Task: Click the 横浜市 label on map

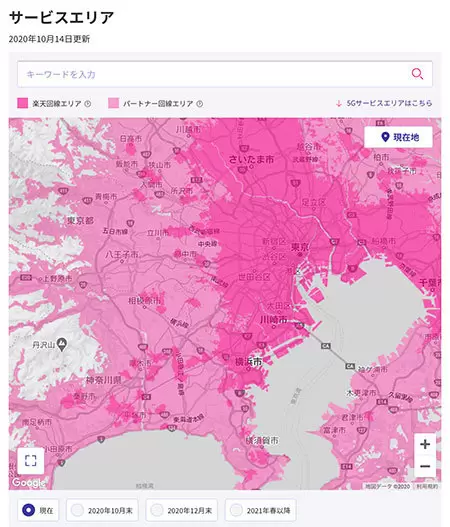Action: [x=248, y=362]
